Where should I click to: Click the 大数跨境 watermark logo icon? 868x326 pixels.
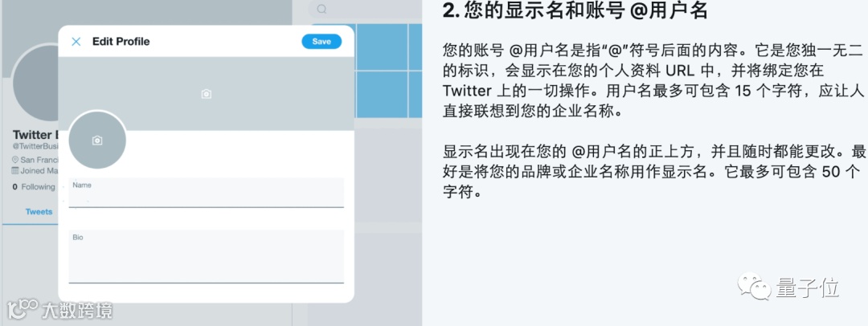pyautogui.click(x=22, y=309)
